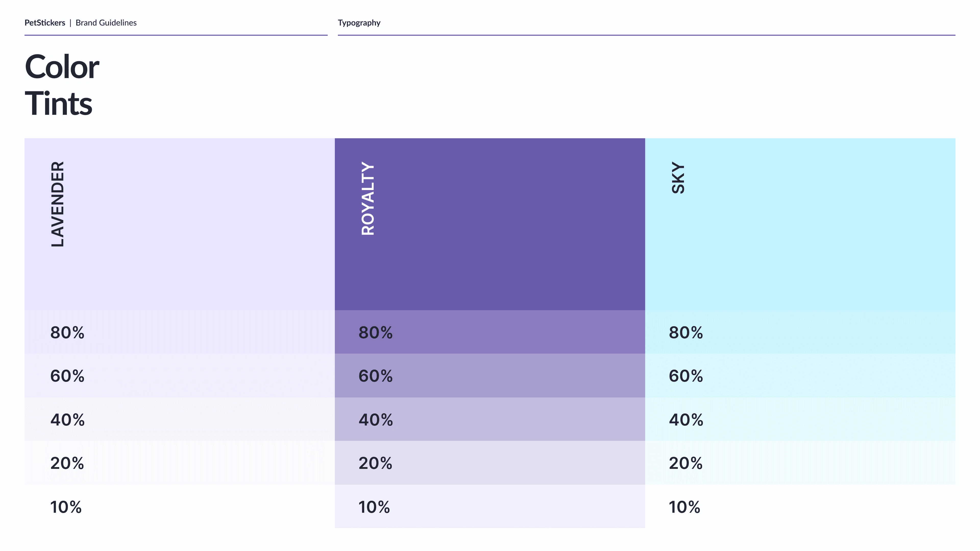This screenshot has width=980, height=551.
Task: Click the Typography section header
Action: point(359,23)
